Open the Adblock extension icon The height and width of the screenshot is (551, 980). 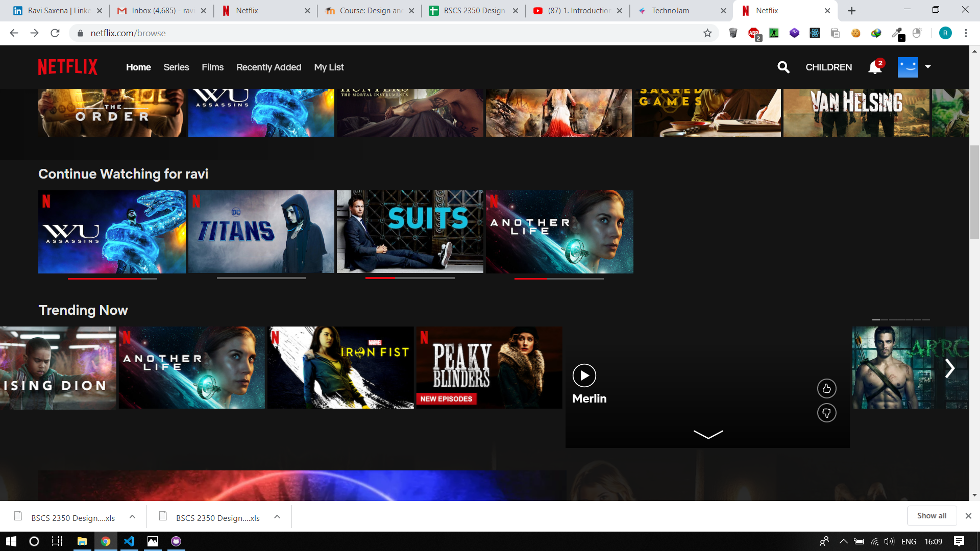[x=753, y=33]
